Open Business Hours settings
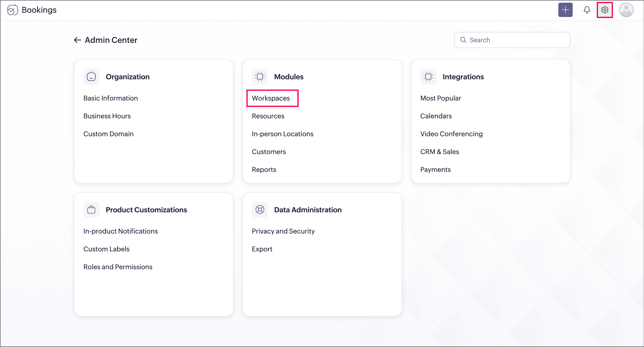Viewport: 644px width, 347px height. (x=107, y=116)
